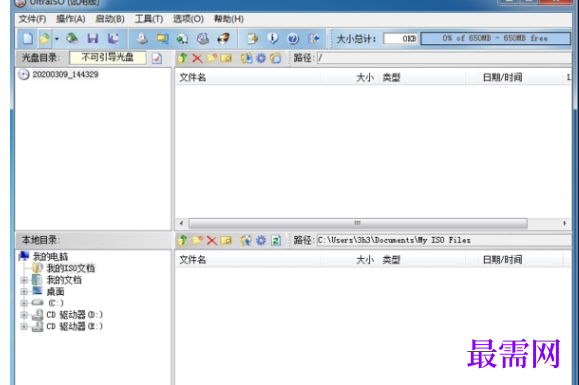This screenshot has height=385, width=579.
Task: Click the red Delete X in local pane
Action: (212, 241)
